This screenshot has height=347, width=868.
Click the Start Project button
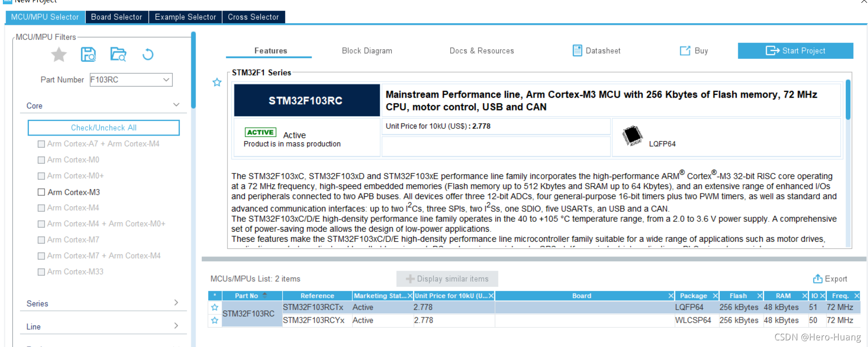(x=796, y=51)
